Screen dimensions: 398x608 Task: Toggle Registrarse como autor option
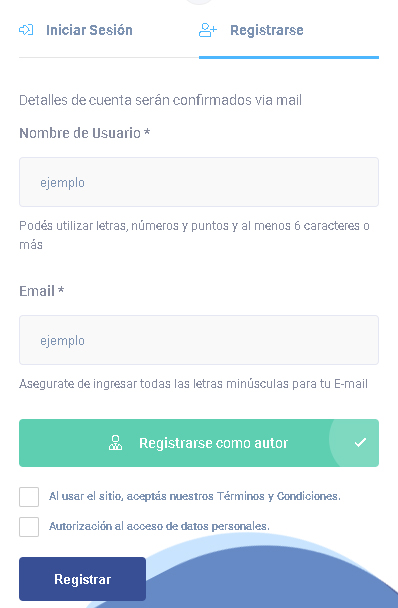(199, 443)
